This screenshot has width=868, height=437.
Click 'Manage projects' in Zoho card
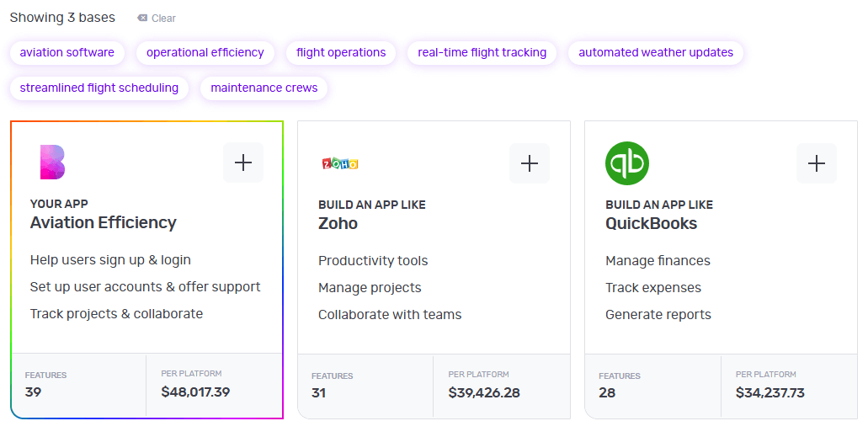pos(370,288)
